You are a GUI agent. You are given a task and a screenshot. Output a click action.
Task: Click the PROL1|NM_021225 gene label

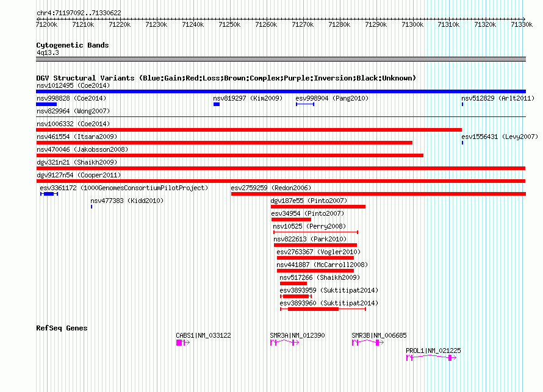pos(433,351)
